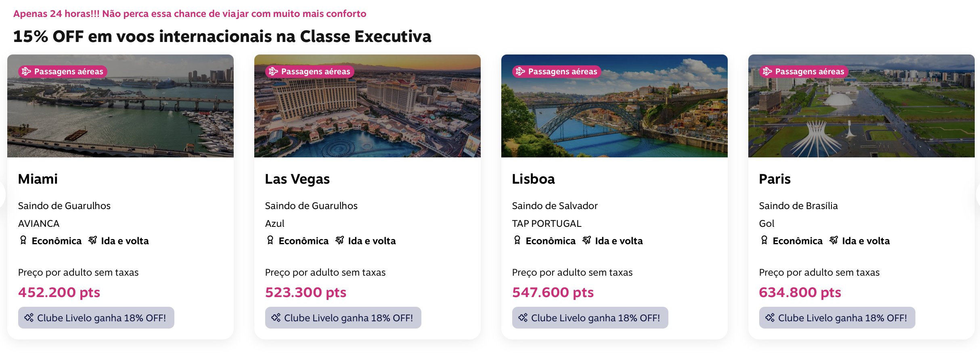Click the Passagens aéreas badge on Paris card
The width and height of the screenshot is (980, 356).
coord(804,71)
